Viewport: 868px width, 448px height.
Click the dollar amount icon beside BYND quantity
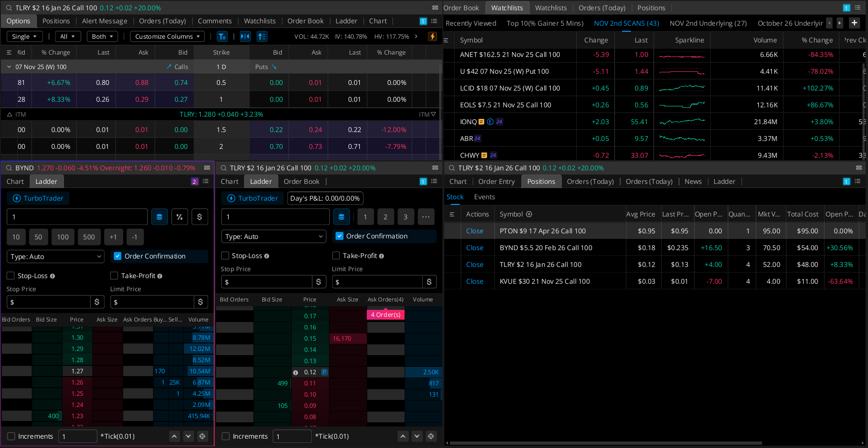click(200, 217)
